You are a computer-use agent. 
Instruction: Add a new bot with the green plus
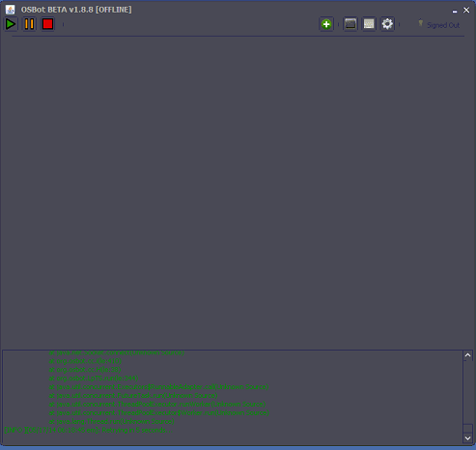pyautogui.click(x=326, y=24)
